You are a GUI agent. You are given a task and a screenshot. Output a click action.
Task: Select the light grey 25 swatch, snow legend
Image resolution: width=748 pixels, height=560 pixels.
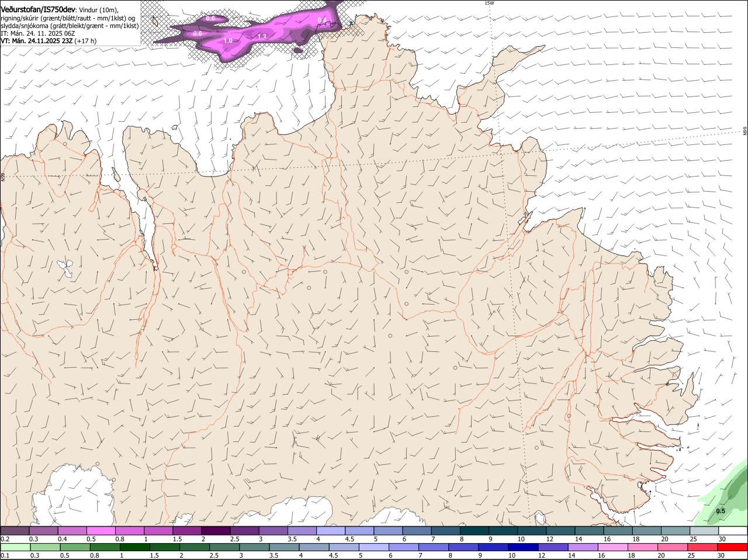coord(704,530)
